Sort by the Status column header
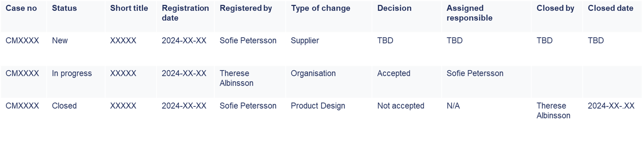The height and width of the screenshot is (164, 644). tap(64, 8)
